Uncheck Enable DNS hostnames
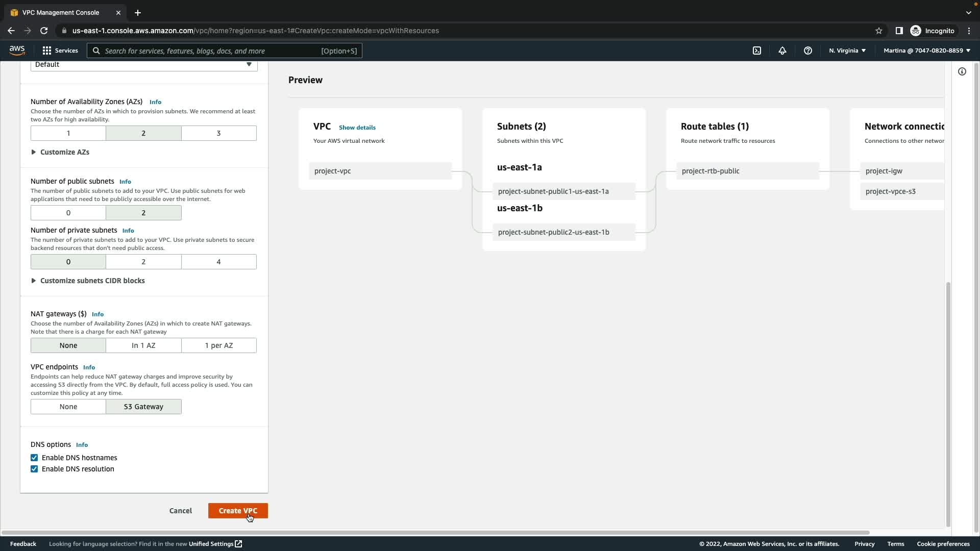 point(34,458)
